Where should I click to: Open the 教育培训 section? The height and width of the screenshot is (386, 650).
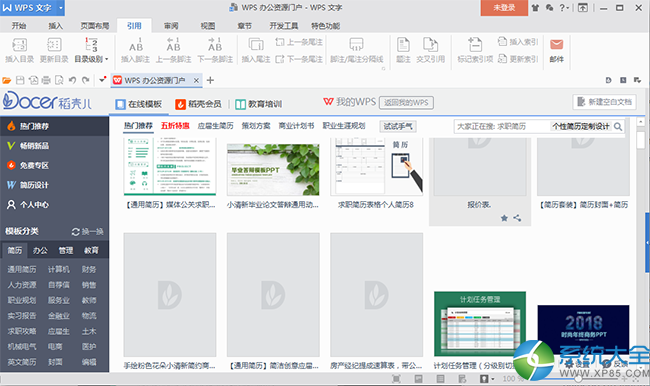pyautogui.click(x=259, y=104)
